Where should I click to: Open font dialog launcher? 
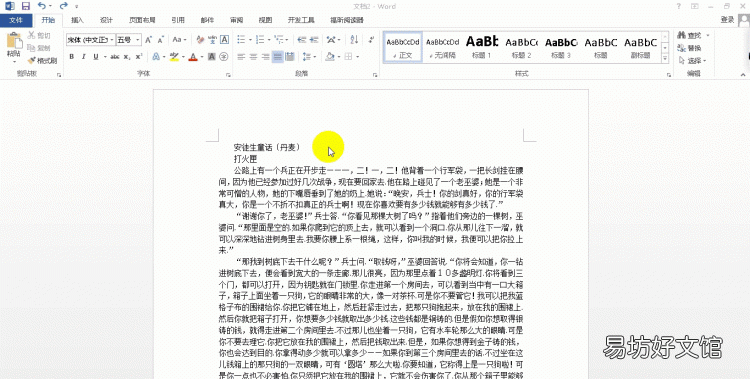click(228, 75)
